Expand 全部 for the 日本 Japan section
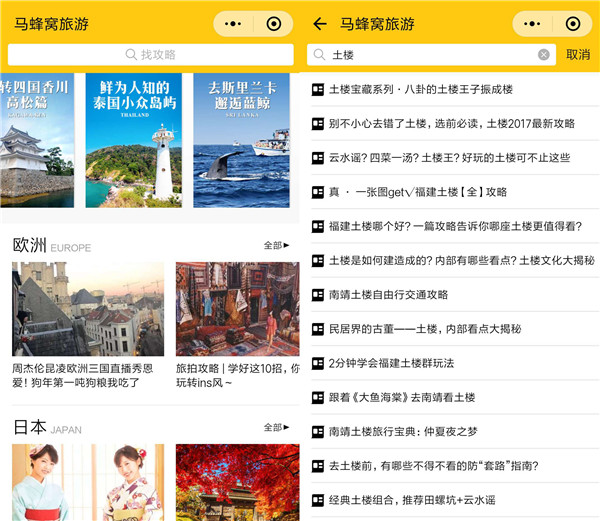The height and width of the screenshot is (521, 600). 276,427
